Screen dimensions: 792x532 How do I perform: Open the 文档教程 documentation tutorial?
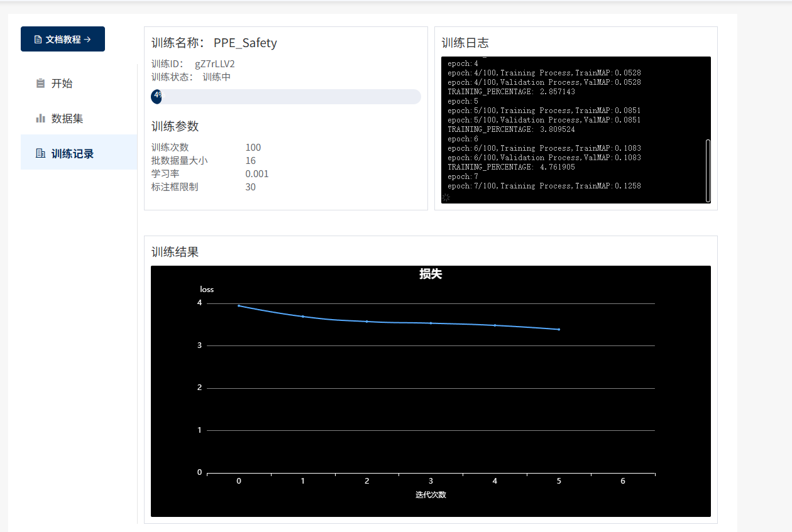[63, 39]
